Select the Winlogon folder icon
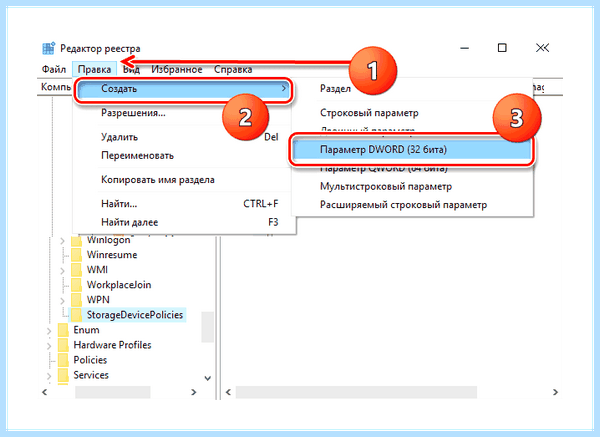Image resolution: width=600 pixels, height=437 pixels. pyautogui.click(x=77, y=241)
